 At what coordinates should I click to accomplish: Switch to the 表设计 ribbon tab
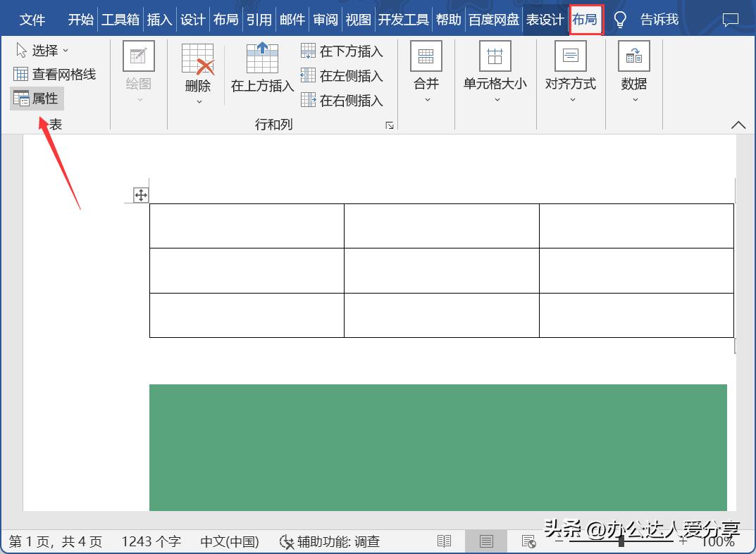[x=545, y=19]
